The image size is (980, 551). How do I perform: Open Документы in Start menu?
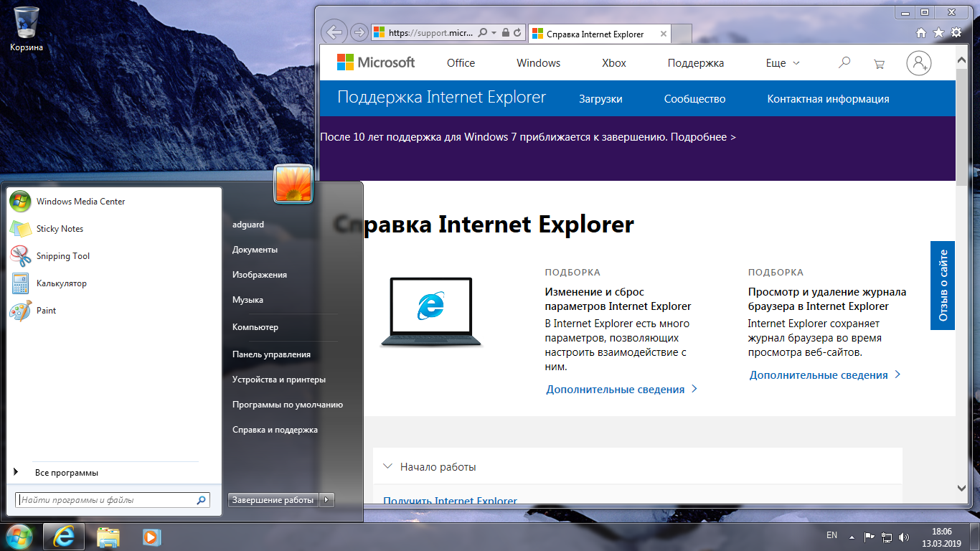coord(255,250)
